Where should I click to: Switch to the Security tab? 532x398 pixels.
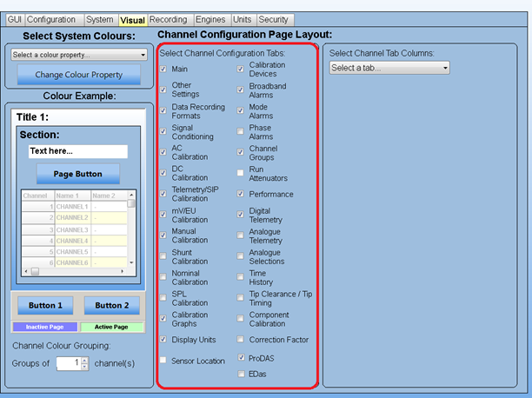pos(276,20)
